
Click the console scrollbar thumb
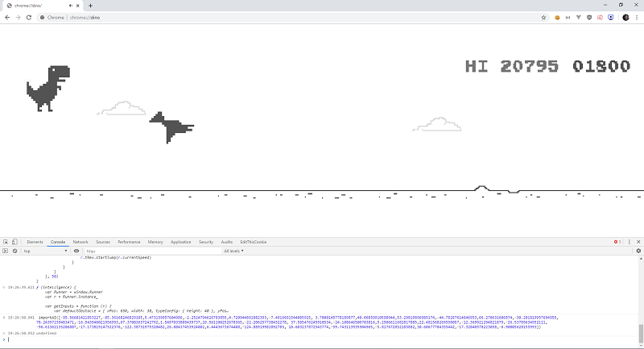[641, 333]
